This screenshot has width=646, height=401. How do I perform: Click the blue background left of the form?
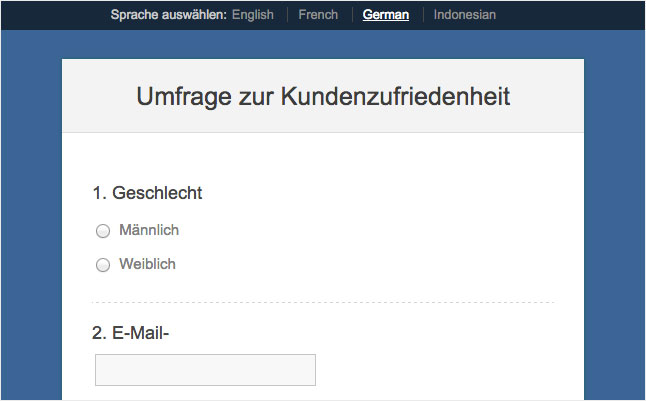30,220
